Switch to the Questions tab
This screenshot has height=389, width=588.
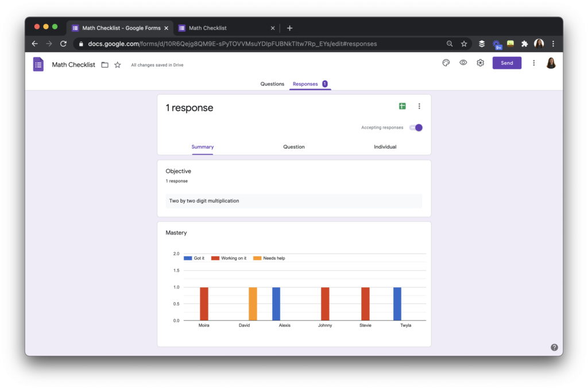pos(272,83)
